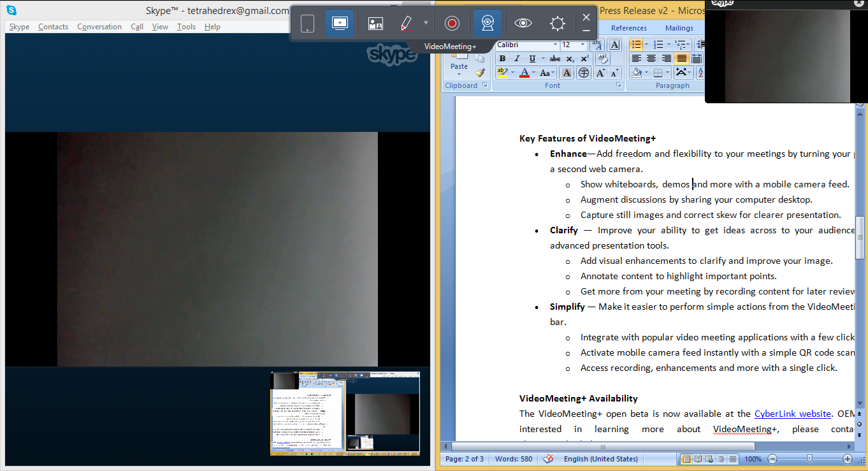Screen dimensions: 868x471
Task: Open the Skype menu
Action: pos(19,27)
